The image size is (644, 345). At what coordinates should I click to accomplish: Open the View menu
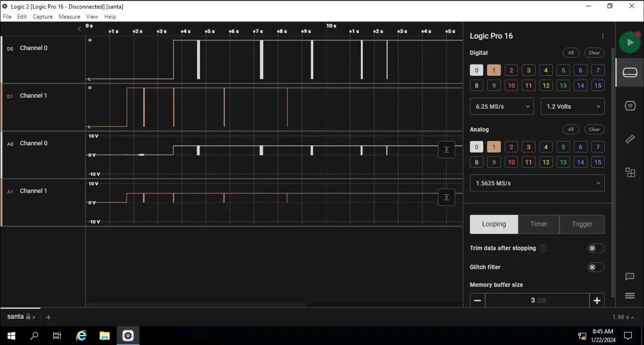92,17
